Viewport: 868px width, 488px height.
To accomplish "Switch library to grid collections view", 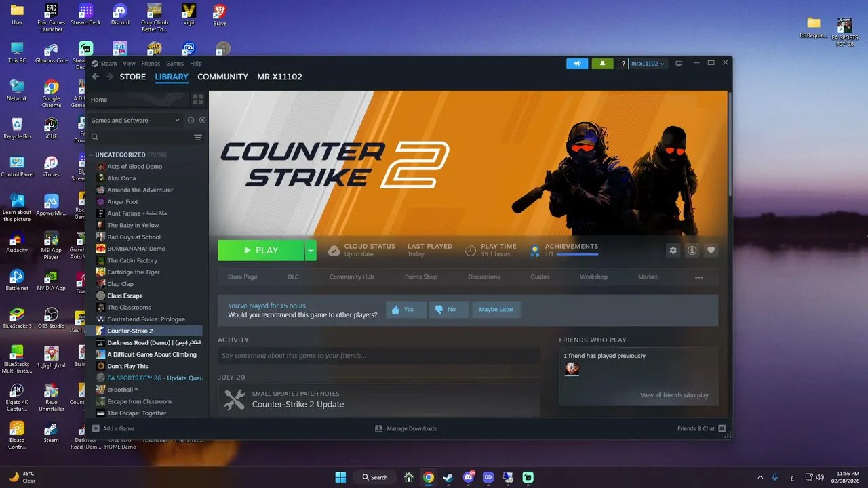I will tap(198, 100).
